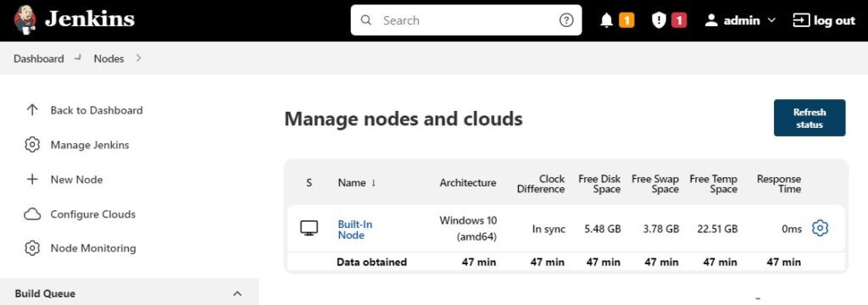The height and width of the screenshot is (305, 868).
Task: Click the New Node plus icon
Action: pyautogui.click(x=32, y=180)
